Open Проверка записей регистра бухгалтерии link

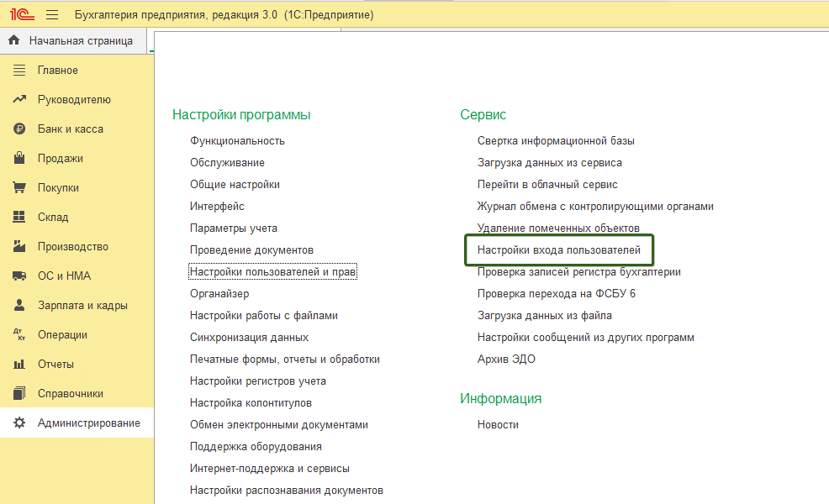(x=579, y=271)
